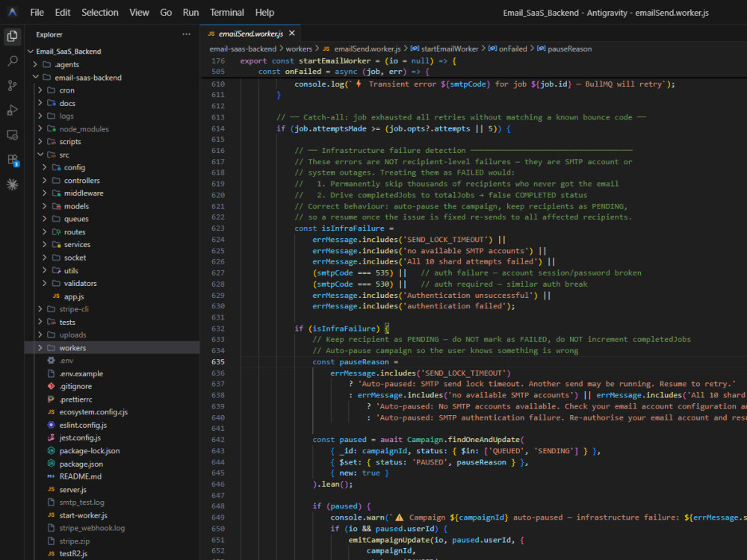The image size is (747, 560).
Task: Close the emailSend.worker.js tab
Action: (x=292, y=34)
